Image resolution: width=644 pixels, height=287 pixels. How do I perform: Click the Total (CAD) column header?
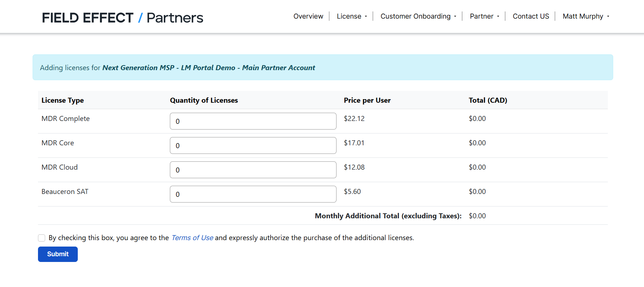click(488, 100)
